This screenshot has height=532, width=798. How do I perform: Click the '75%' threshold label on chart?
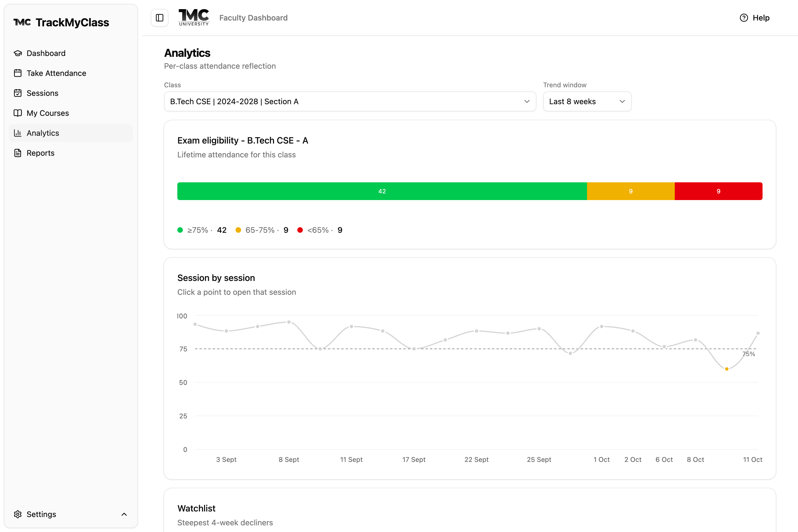[748, 354]
